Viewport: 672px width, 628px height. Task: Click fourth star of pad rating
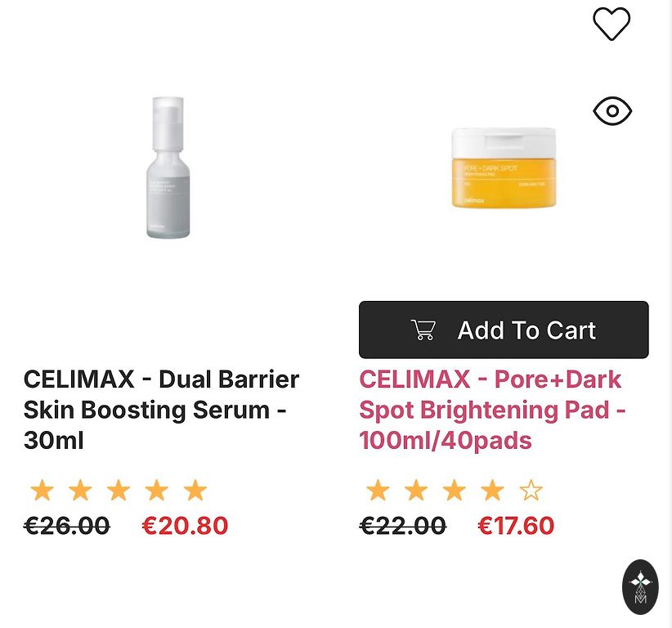point(492,491)
